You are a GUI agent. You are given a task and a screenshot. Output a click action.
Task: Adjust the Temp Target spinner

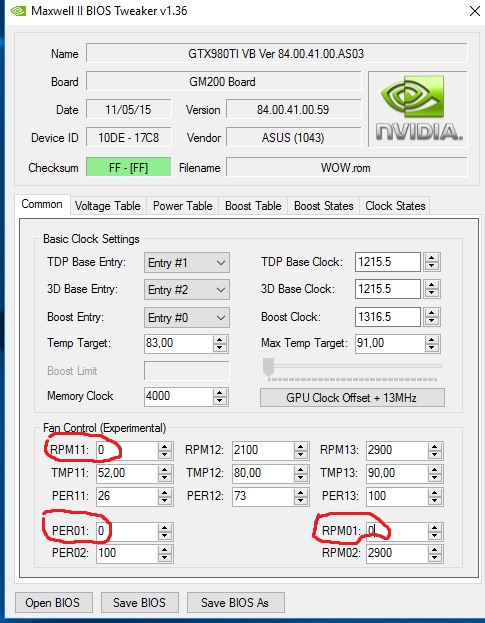click(x=220, y=343)
